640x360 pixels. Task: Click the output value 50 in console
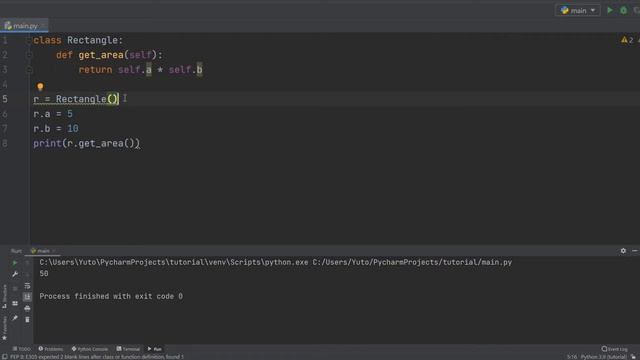click(44, 274)
